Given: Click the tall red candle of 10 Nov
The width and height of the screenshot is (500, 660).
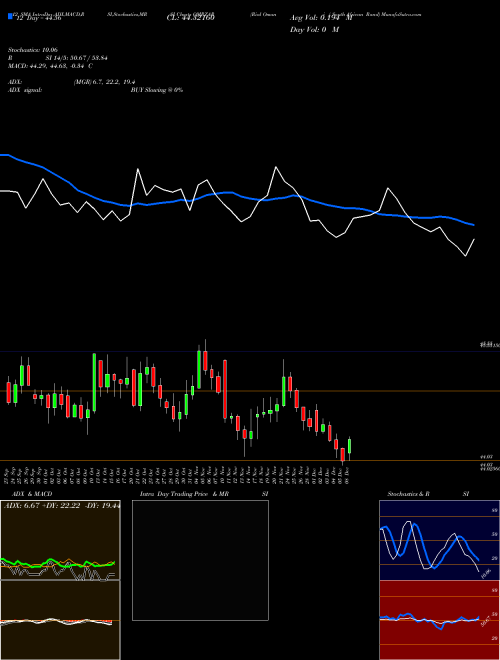Looking at the screenshot, I should coord(225,389).
